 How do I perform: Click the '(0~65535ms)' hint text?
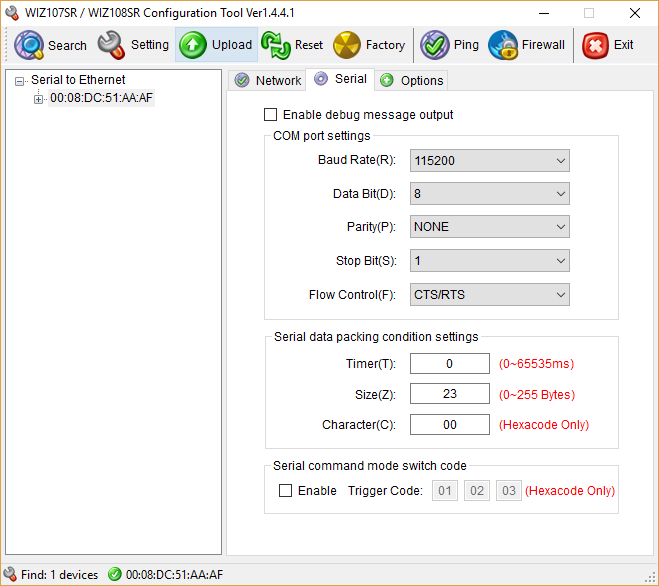click(536, 364)
